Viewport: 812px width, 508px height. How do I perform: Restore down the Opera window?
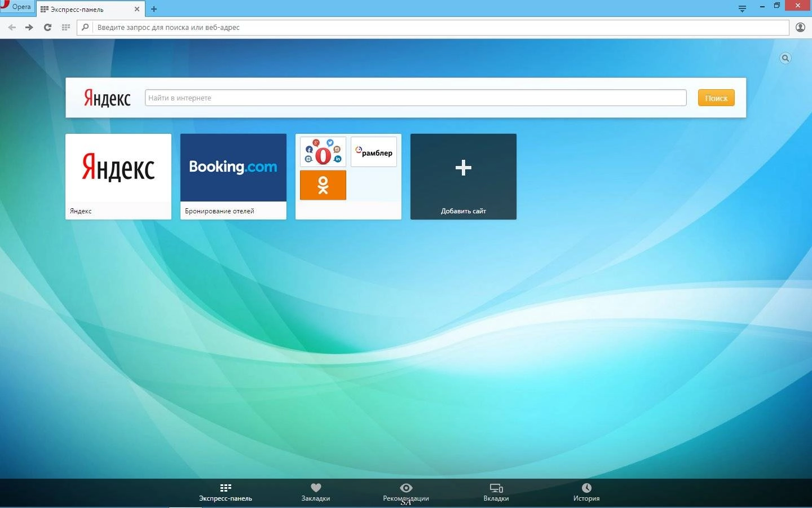[x=777, y=6]
